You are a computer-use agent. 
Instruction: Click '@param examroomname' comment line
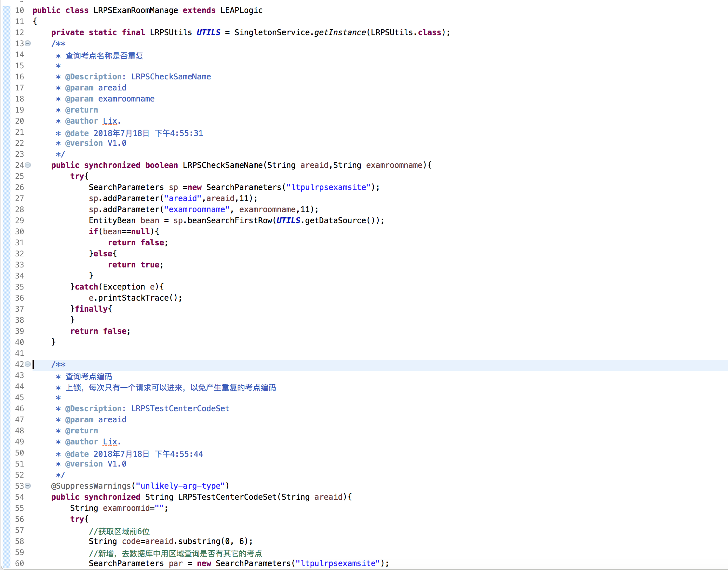pos(110,99)
